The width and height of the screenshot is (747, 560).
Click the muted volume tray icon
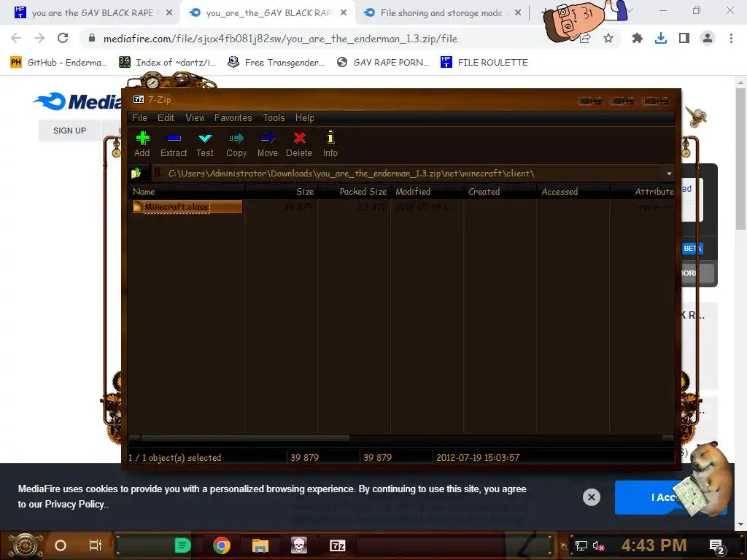599,545
